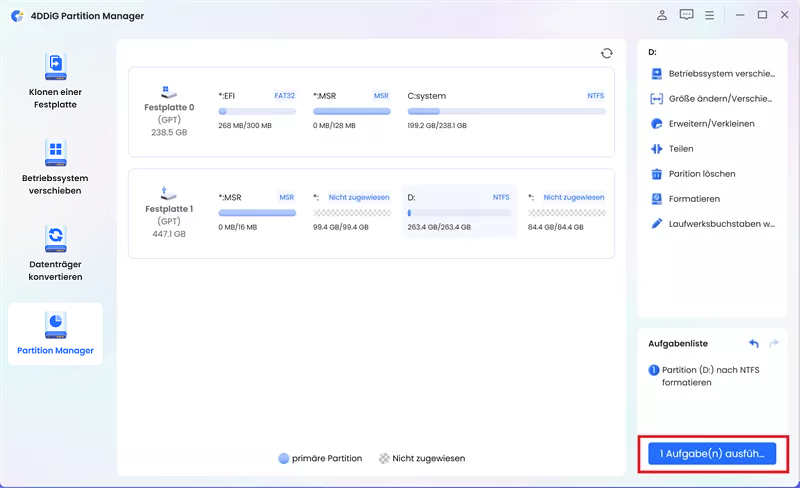Click the Aufgabenliste heading
800x488 pixels.
click(678, 344)
